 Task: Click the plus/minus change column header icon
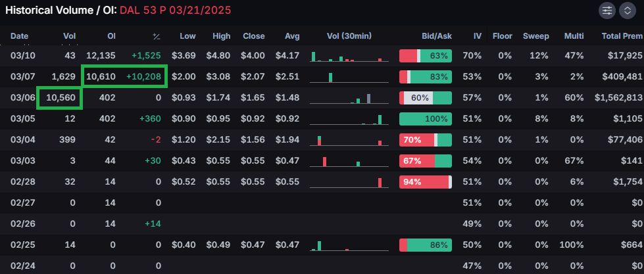point(157,37)
